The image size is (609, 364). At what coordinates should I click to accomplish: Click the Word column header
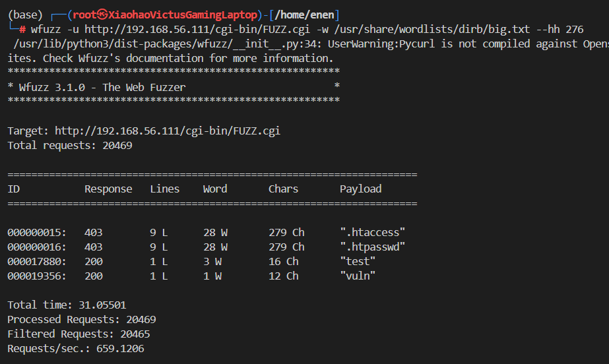coord(215,189)
